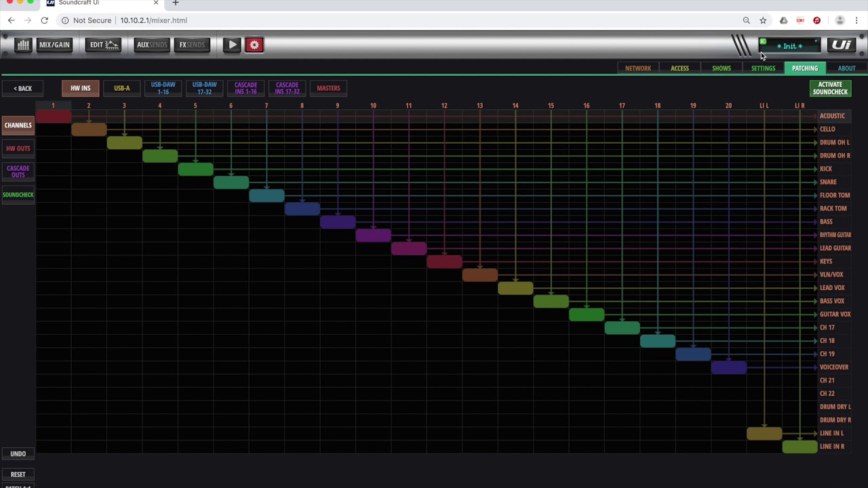The height and width of the screenshot is (488, 868).
Task: Click patch node for input 2 to CELLO
Action: [89, 129]
